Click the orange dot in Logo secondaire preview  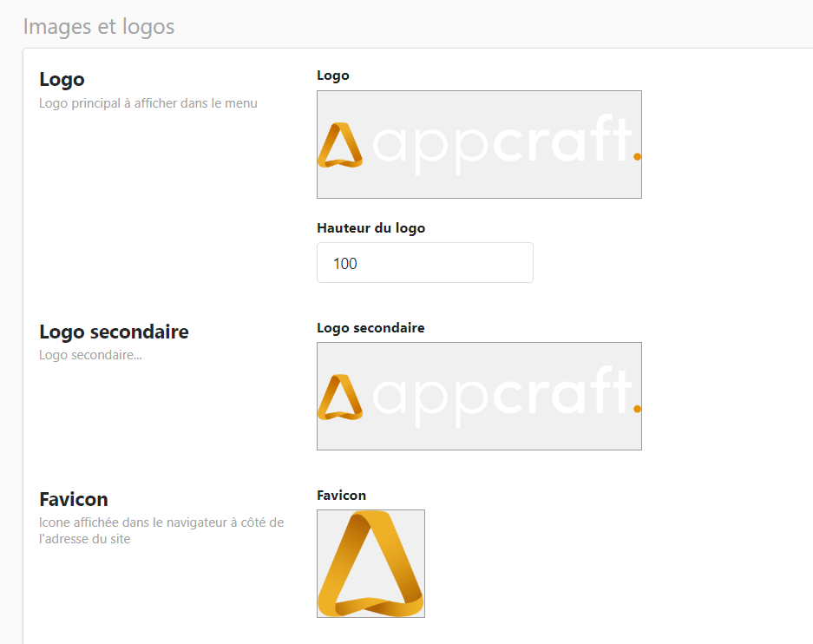tap(638, 408)
